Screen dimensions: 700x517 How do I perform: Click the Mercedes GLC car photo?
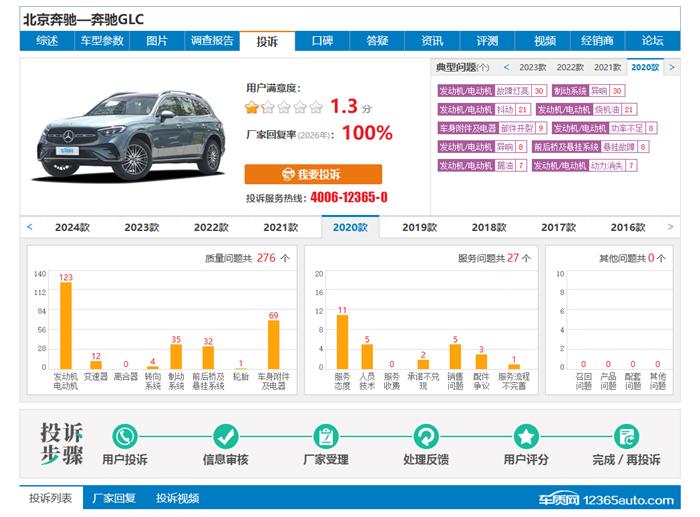point(126,132)
